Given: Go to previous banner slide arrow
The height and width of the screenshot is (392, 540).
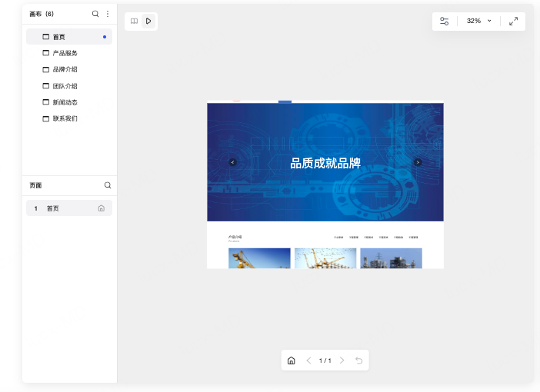Looking at the screenshot, I should [233, 162].
